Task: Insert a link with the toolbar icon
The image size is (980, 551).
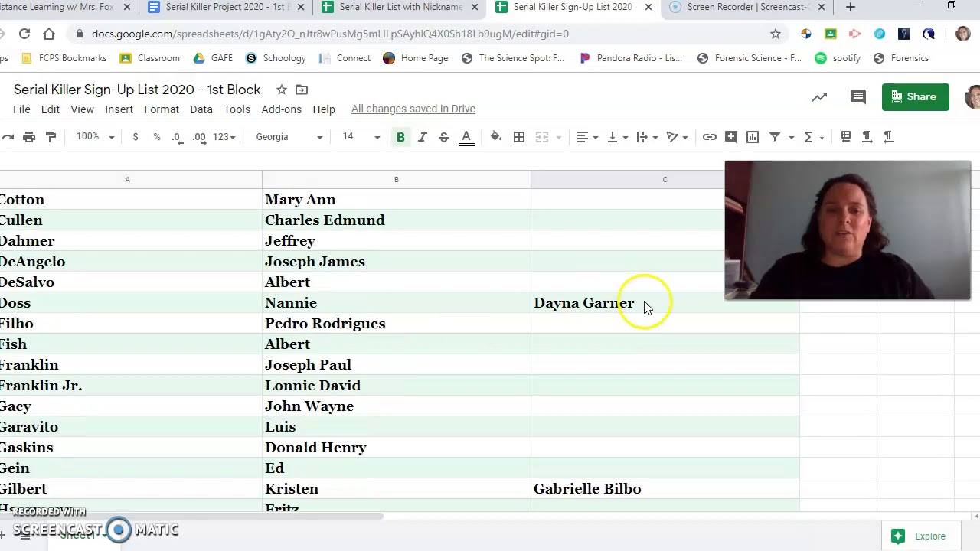Action: 710,137
